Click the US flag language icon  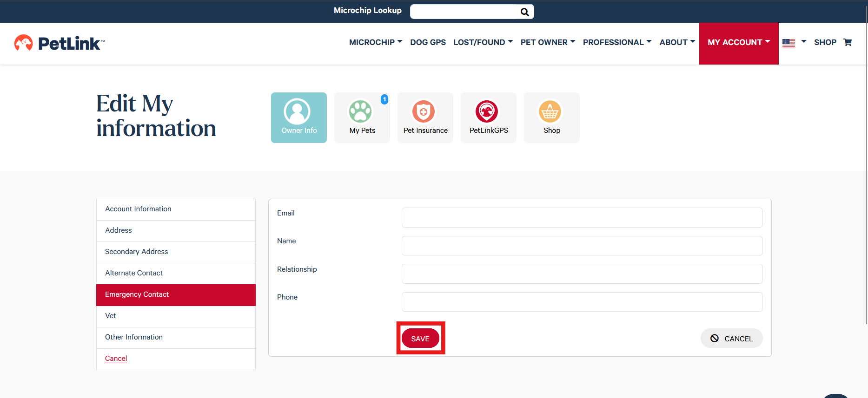pyautogui.click(x=788, y=43)
